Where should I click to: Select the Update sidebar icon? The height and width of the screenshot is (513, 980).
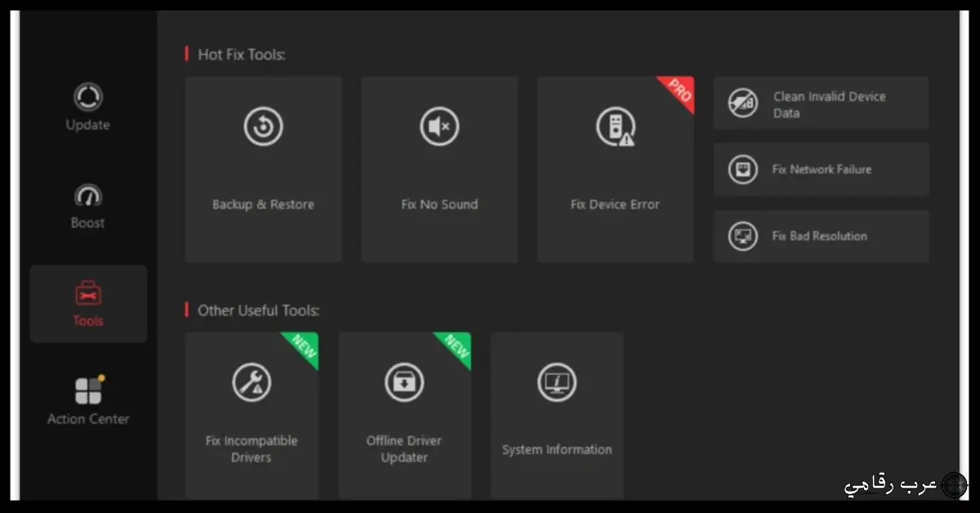pos(87,96)
